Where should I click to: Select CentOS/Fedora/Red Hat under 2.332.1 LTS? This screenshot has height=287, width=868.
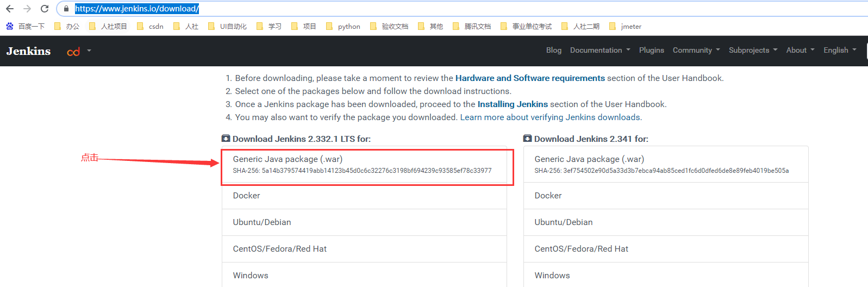[364, 249]
